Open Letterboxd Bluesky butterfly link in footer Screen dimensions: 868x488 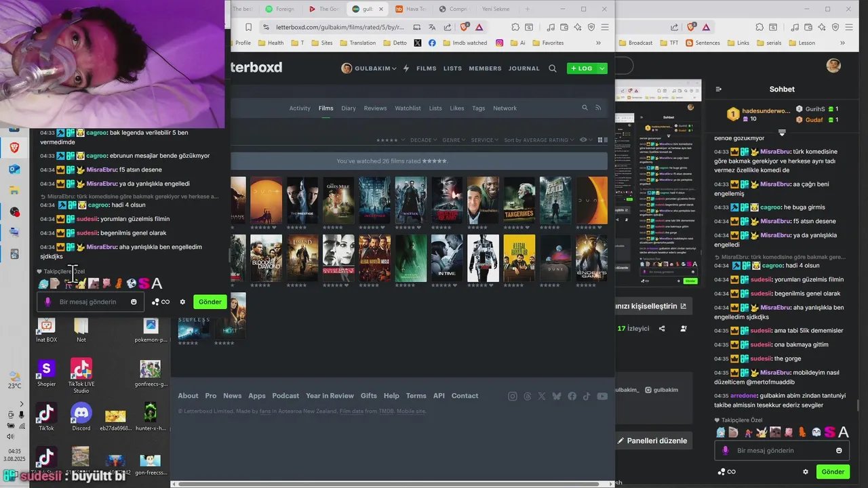(x=557, y=396)
